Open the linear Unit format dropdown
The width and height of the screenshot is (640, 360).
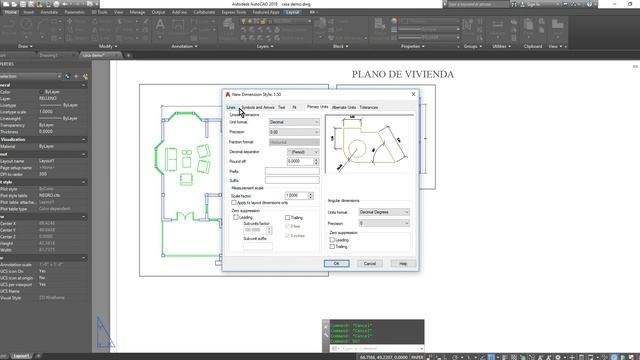[x=294, y=122]
